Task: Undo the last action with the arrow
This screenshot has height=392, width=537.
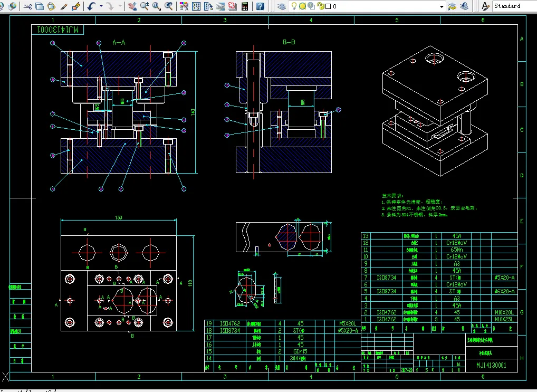Action: (91, 6)
